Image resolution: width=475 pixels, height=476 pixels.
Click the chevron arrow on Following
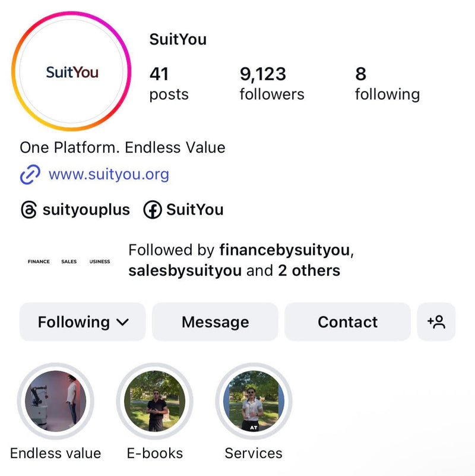point(123,322)
